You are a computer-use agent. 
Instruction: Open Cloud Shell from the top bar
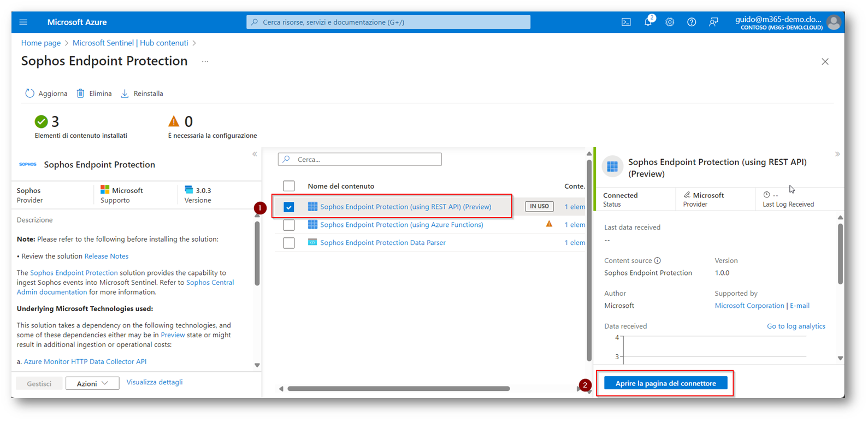626,22
